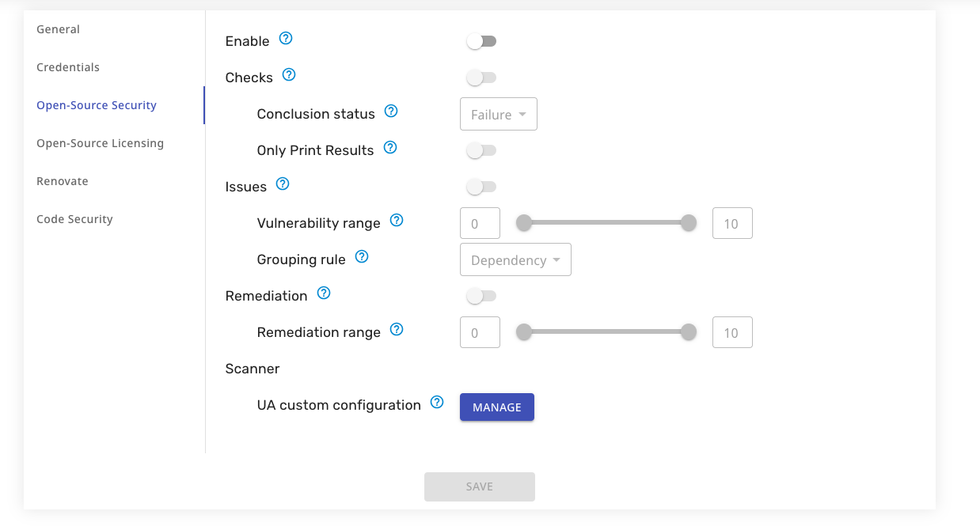The width and height of the screenshot is (980, 530).
Task: Click the Vulnerability range slider's right handle
Action: 689,224
